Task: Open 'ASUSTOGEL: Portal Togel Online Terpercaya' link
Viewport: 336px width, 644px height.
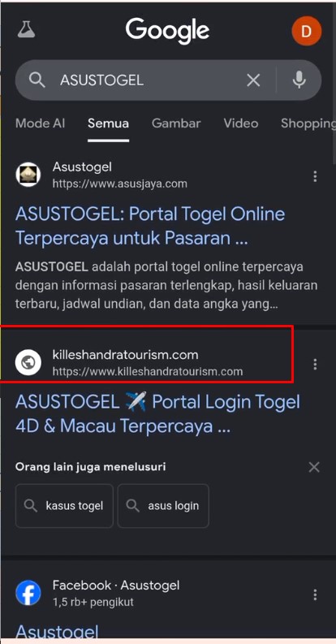Action: [x=150, y=226]
